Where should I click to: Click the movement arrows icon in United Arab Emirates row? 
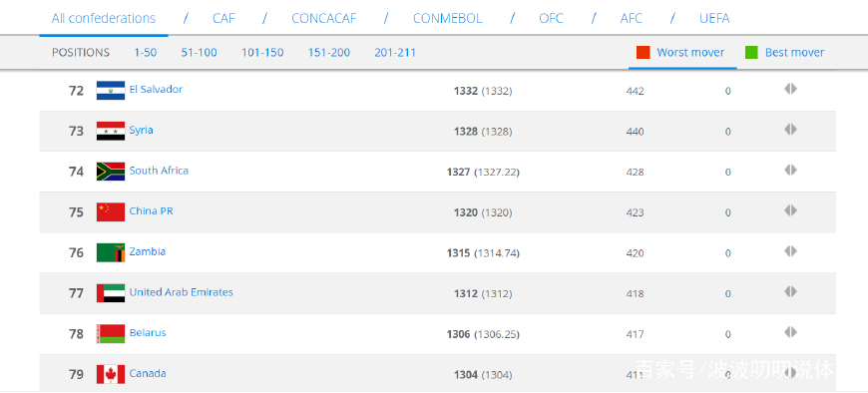[790, 291]
